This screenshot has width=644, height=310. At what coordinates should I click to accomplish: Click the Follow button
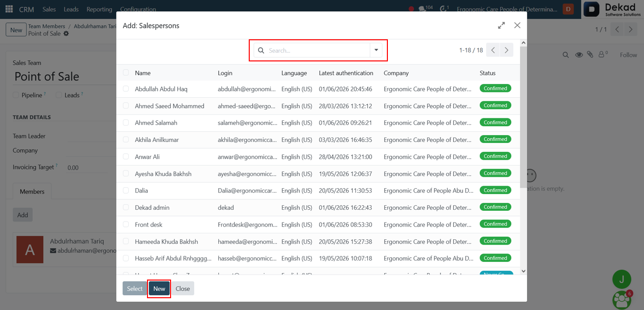coord(628,55)
